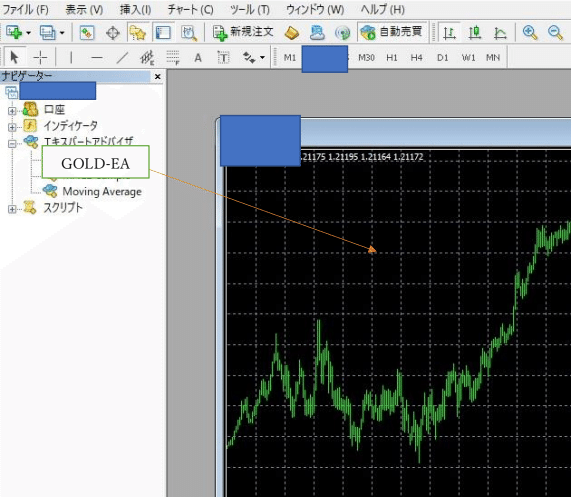Click the cloud server icon in toolbar

coord(317,33)
